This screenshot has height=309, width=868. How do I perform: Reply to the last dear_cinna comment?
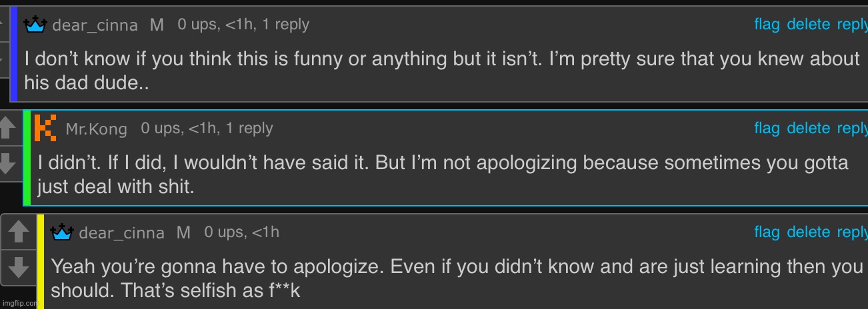pyautogui.click(x=852, y=232)
